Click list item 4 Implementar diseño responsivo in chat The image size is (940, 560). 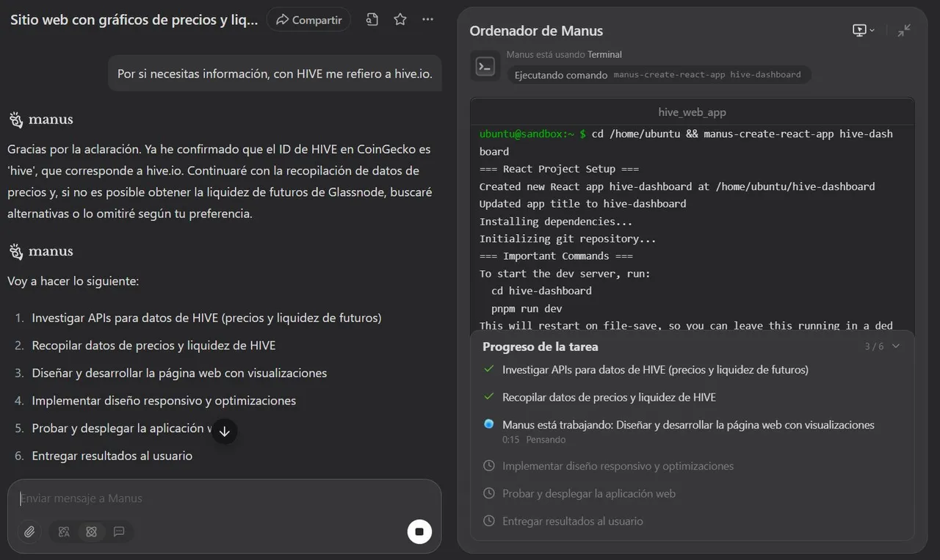pyautogui.click(x=164, y=401)
